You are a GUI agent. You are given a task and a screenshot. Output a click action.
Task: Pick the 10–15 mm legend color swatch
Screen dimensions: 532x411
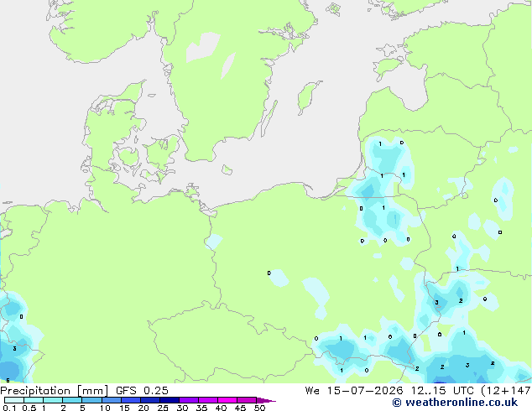[x=111, y=400]
